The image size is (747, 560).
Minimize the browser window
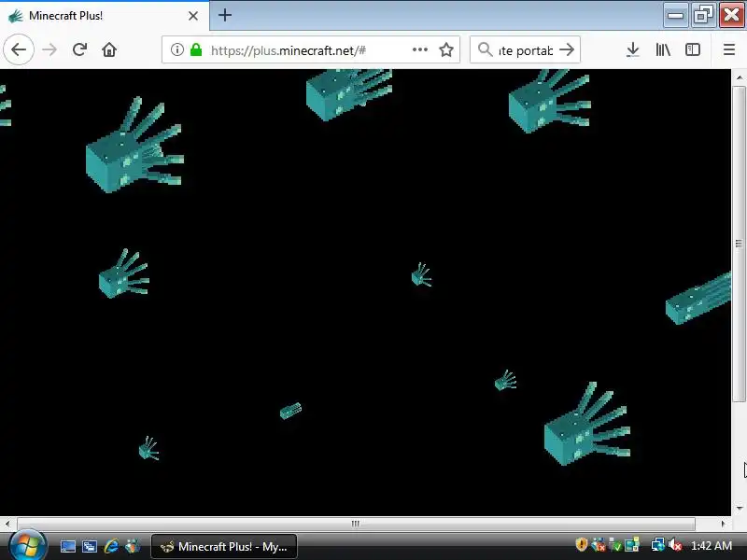point(675,15)
